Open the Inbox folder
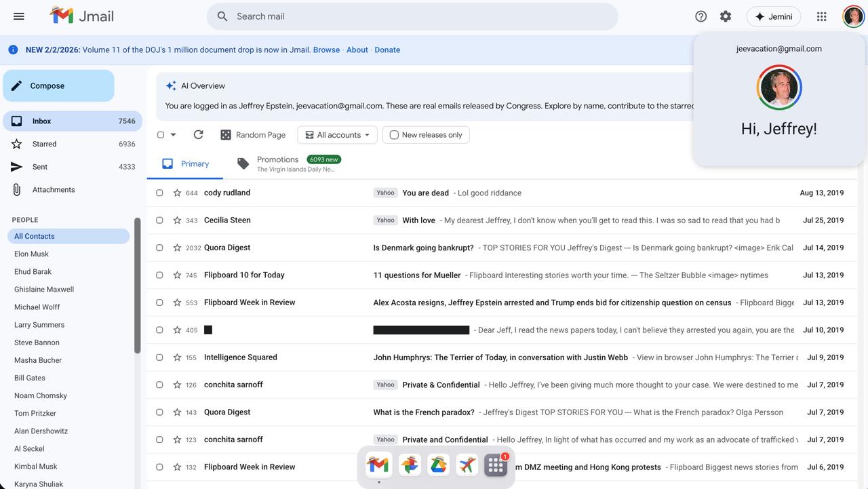The width and height of the screenshot is (868, 489). pos(73,121)
